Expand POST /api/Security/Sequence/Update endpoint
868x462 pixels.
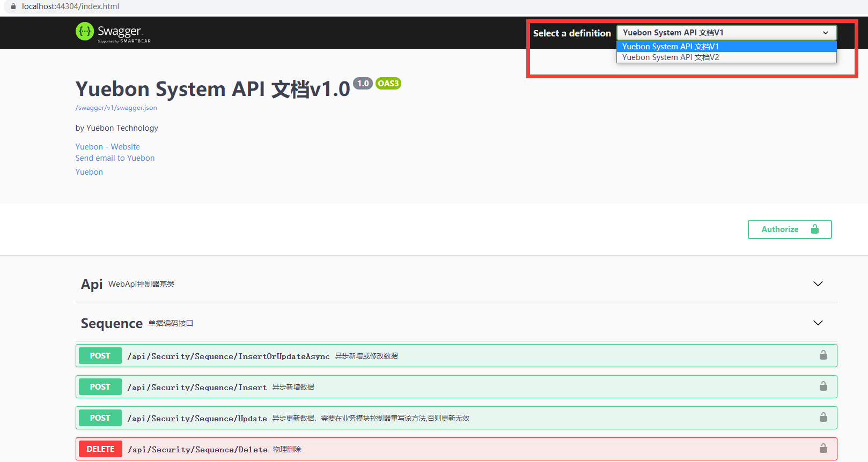[457, 418]
